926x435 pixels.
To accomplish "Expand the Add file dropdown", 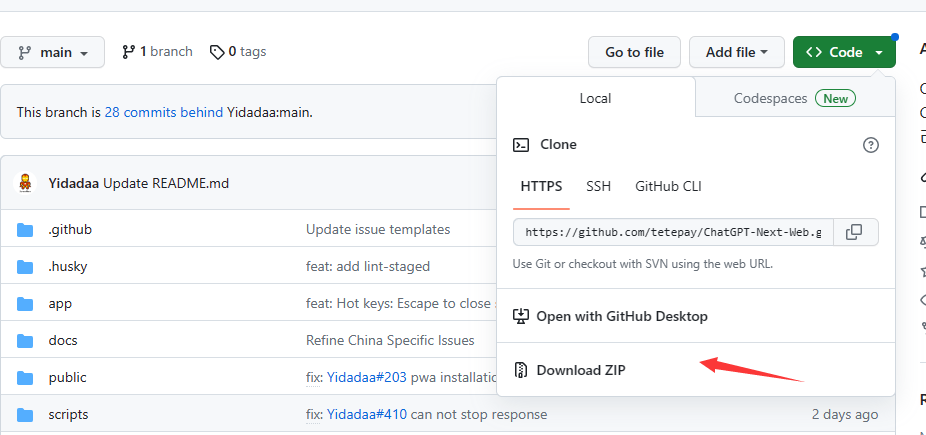I will tap(736, 52).
